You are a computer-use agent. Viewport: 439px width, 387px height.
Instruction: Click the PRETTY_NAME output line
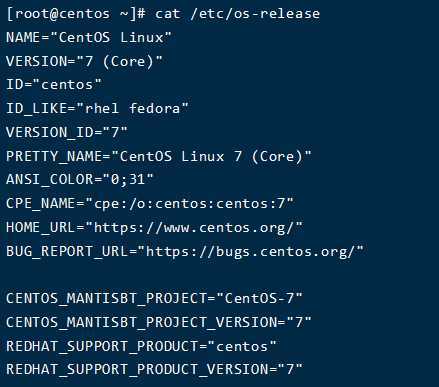coord(159,156)
